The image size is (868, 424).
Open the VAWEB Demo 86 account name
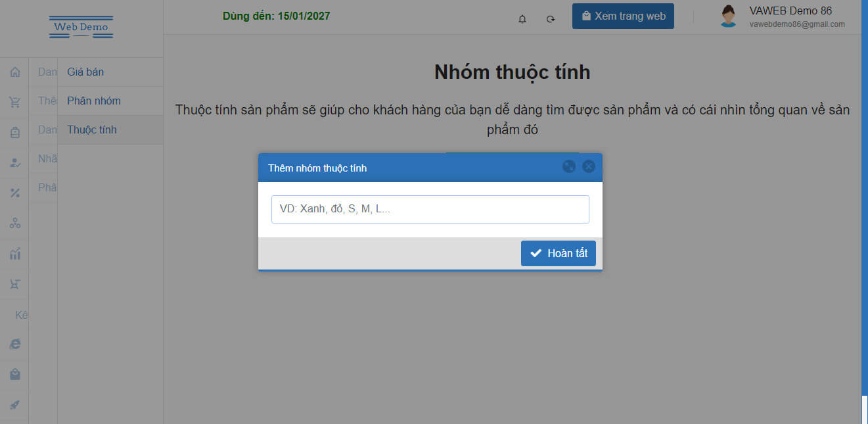pos(790,11)
